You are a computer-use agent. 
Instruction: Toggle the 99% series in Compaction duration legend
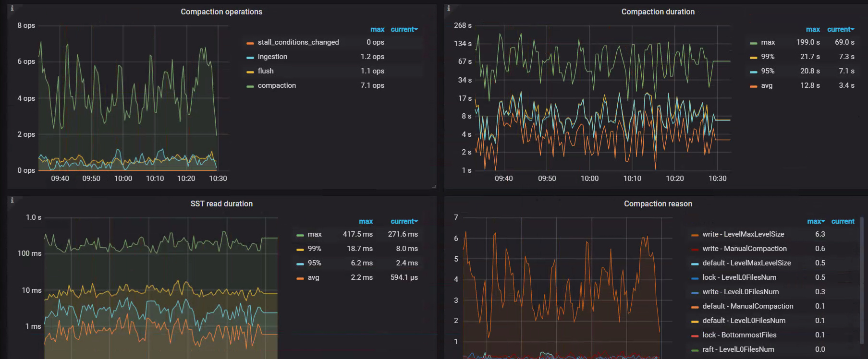click(x=767, y=57)
